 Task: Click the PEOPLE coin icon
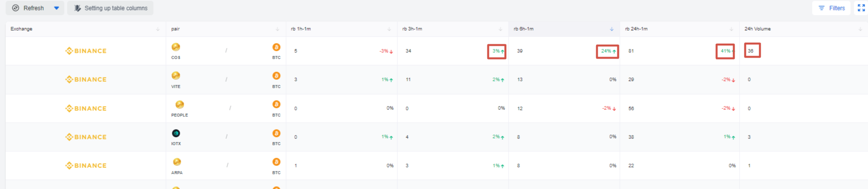(180, 105)
